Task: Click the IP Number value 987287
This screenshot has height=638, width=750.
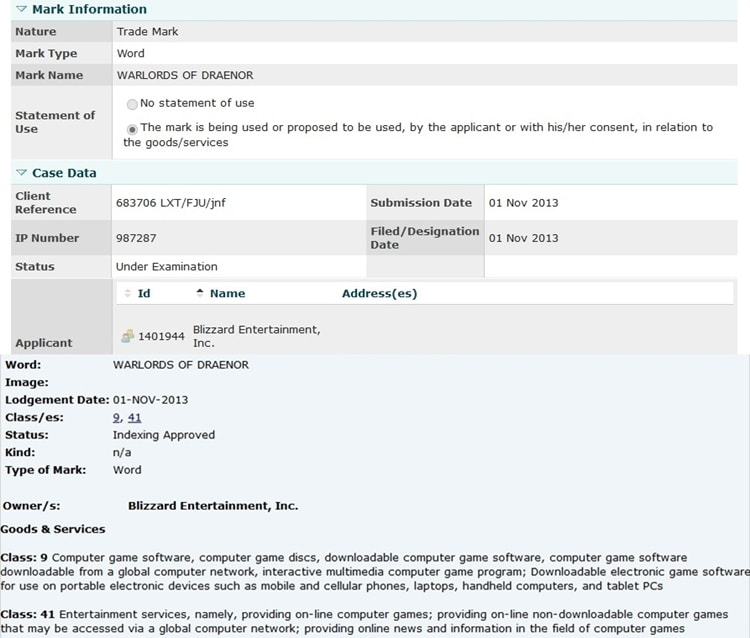Action: [x=137, y=238]
